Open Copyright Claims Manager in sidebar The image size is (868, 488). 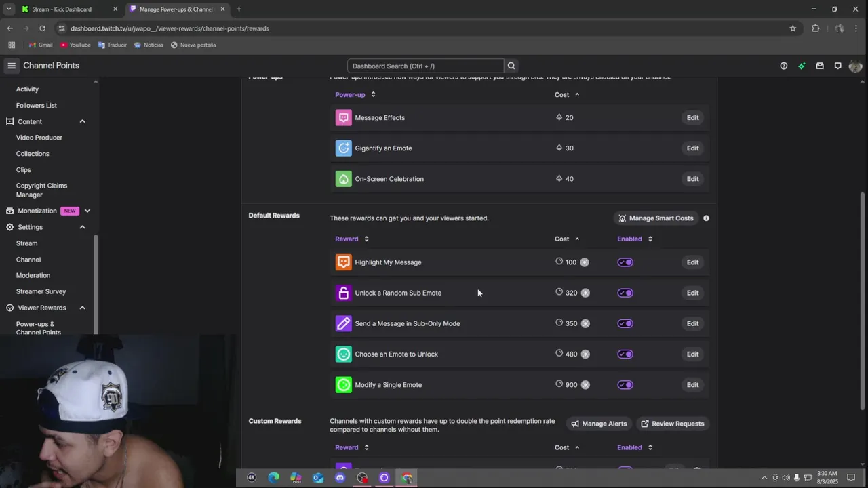coord(42,190)
